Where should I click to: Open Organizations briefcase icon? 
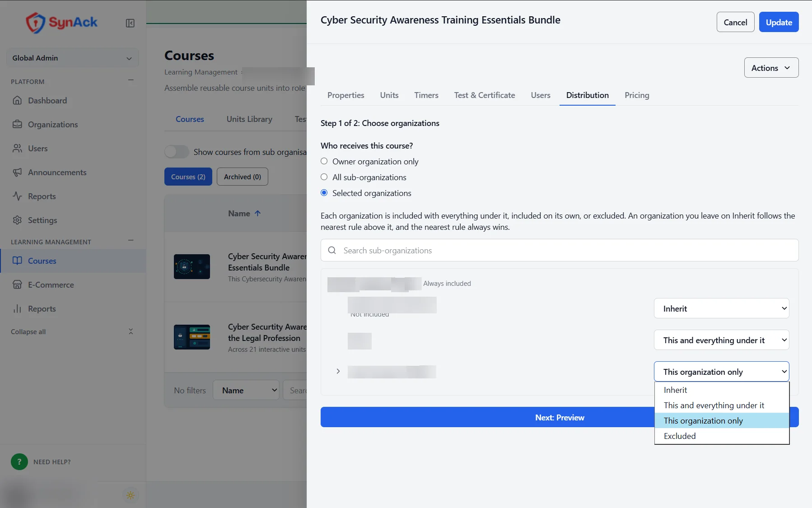pyautogui.click(x=17, y=124)
